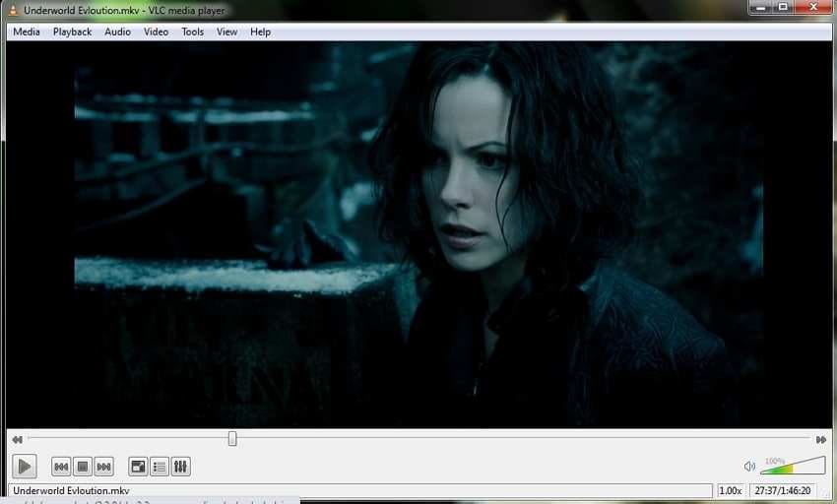Viewport: 837px width, 504px height.
Task: Click the VLC cone icon in the title bar
Action: point(13,10)
